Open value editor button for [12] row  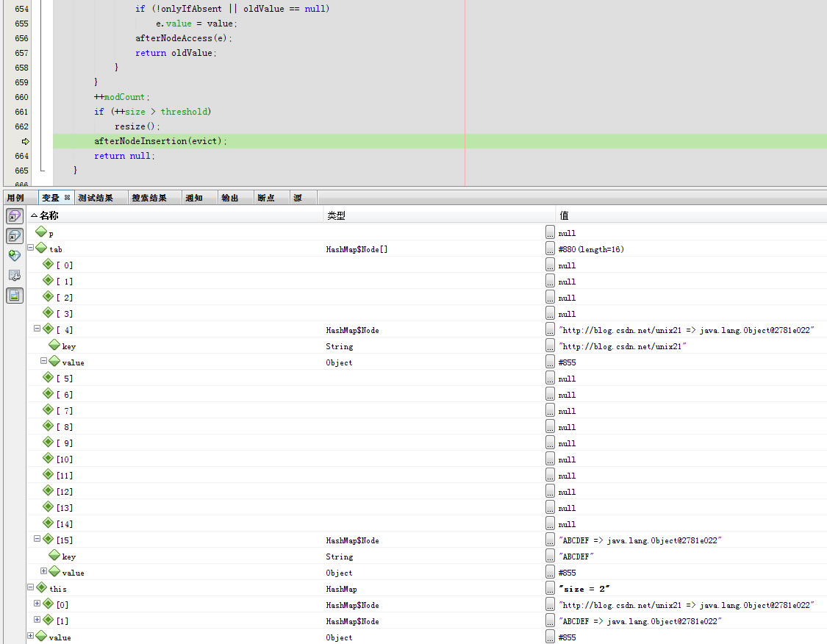click(x=550, y=491)
